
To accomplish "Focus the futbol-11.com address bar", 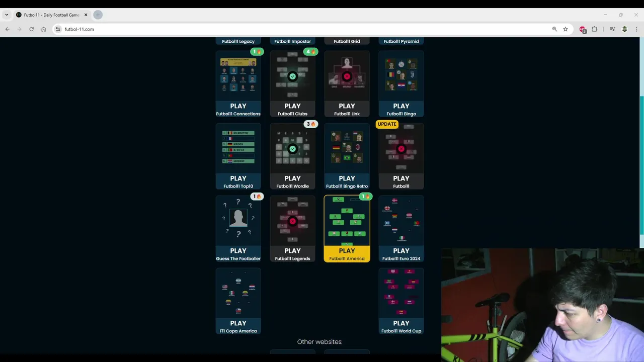I will pyautogui.click(x=302, y=29).
